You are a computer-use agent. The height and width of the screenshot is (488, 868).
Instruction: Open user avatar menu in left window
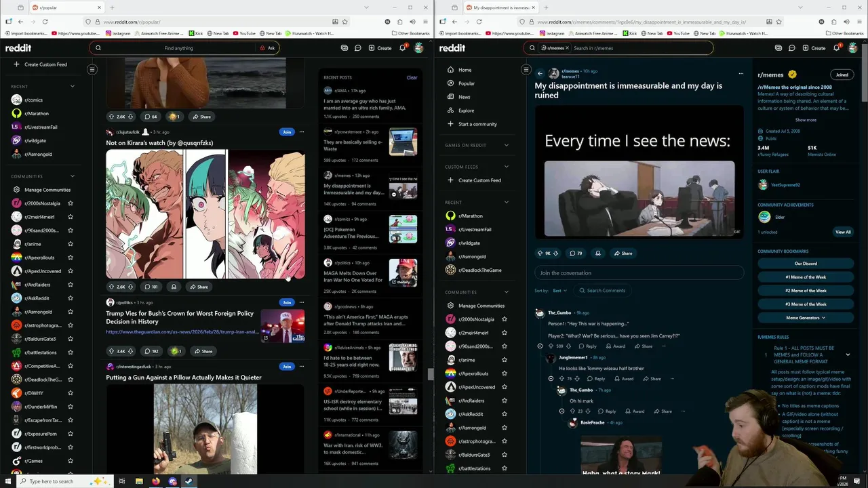419,48
